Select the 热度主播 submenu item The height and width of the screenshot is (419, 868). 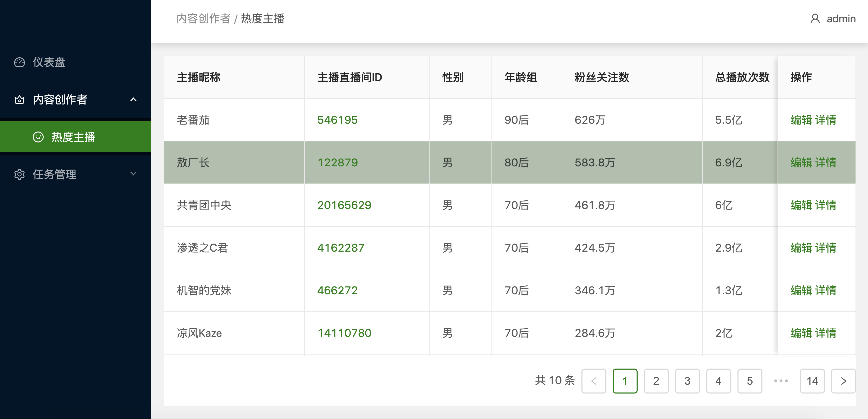[x=73, y=137]
